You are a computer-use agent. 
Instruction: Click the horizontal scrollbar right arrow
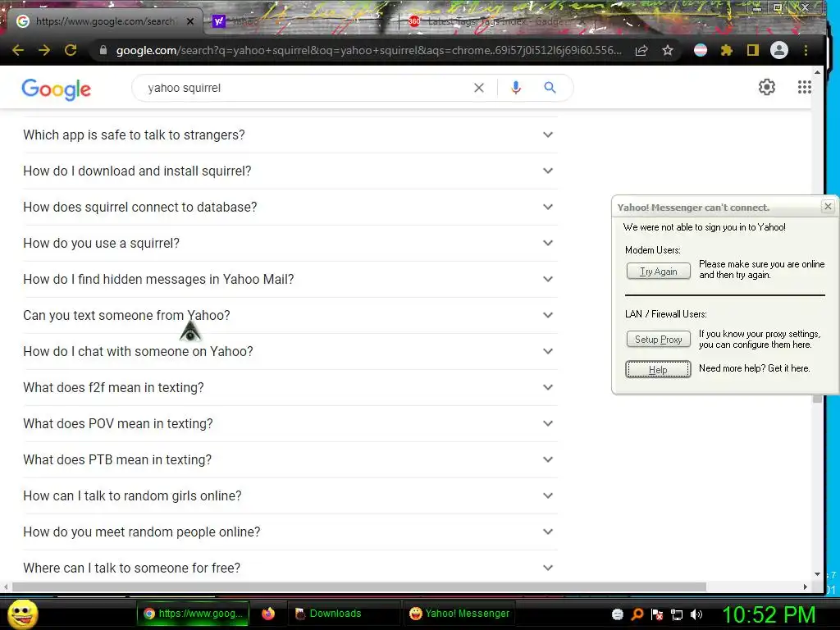pos(806,587)
